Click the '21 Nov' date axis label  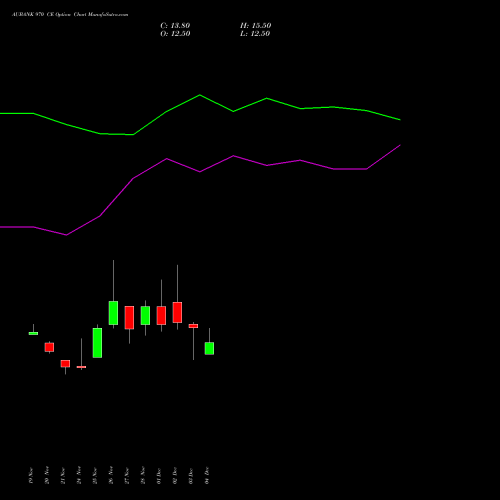pyautogui.click(x=63, y=476)
